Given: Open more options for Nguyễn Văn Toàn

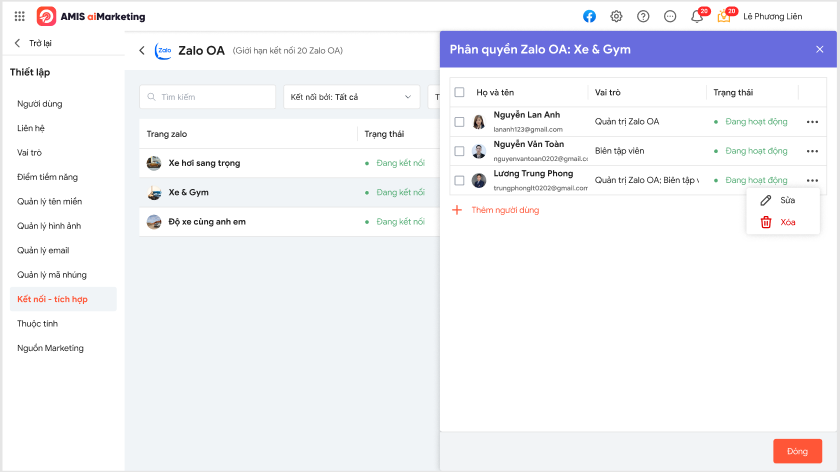Looking at the screenshot, I should click(x=812, y=151).
